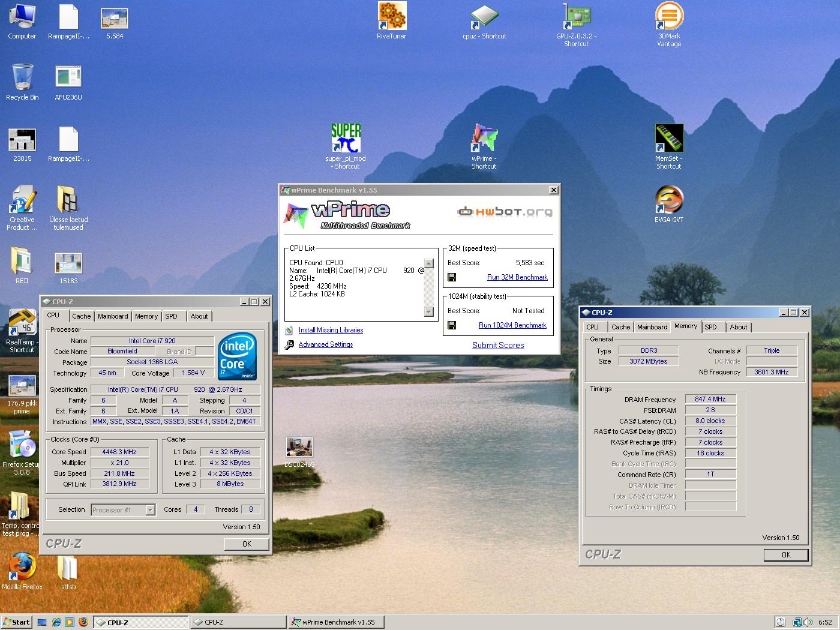Select the DSC02465 image thumbnail
The height and width of the screenshot is (630, 840).
point(299,453)
